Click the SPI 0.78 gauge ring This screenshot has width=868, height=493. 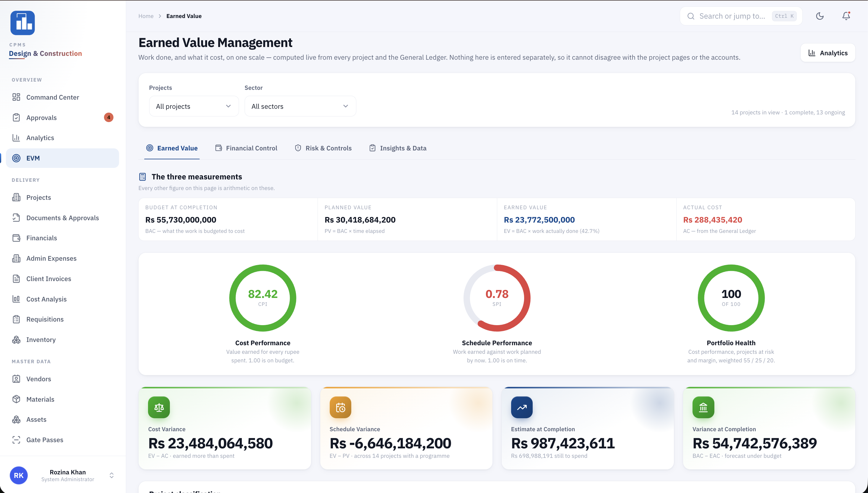[497, 298]
